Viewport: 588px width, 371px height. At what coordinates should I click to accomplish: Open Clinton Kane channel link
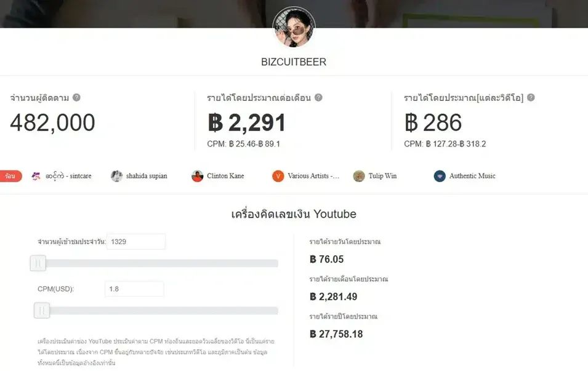[225, 176]
